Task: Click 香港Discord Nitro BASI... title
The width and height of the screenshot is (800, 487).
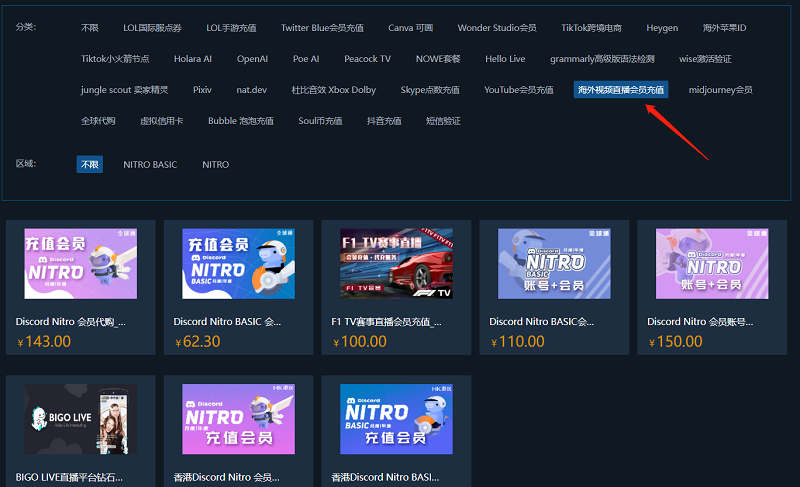Action: click(385, 477)
